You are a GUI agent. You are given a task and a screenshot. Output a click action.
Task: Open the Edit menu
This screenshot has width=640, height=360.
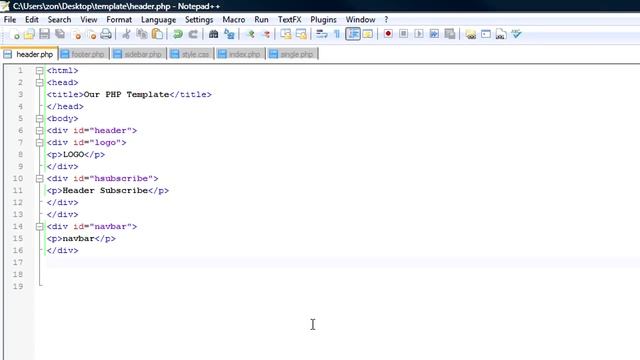(31, 20)
